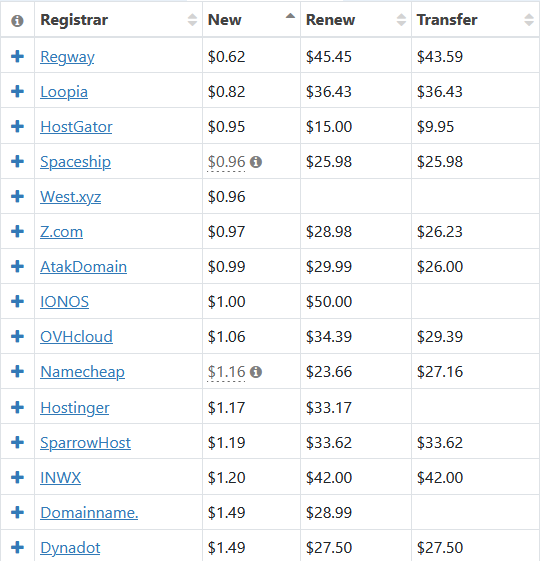Open the AtakDomain registrar link

[x=83, y=267]
